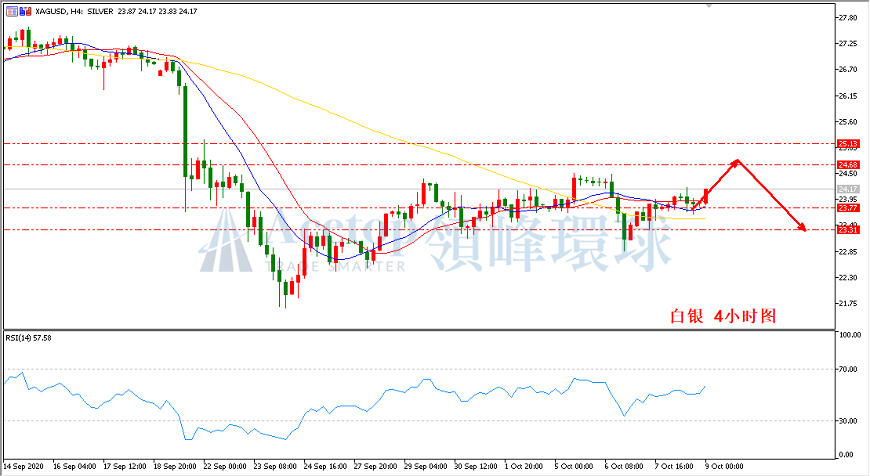This screenshot has height=476, width=870.
Task: Select the 14 Sep 2020 date label
Action: point(23,466)
